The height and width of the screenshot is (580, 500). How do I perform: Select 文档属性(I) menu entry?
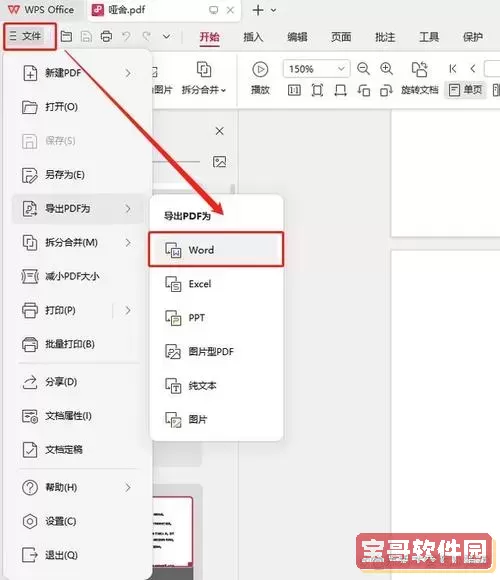pyautogui.click(x=78, y=416)
